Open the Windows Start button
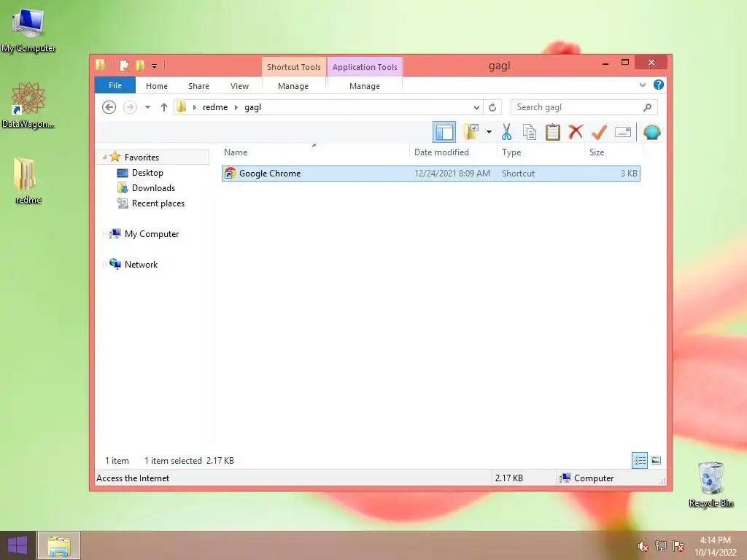The width and height of the screenshot is (747, 560). pos(18,545)
